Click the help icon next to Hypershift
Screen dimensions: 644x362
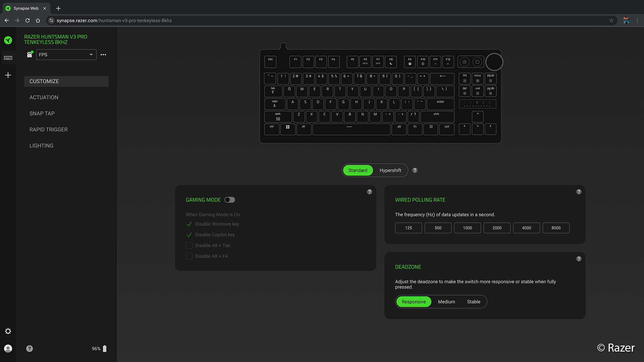[x=415, y=170]
